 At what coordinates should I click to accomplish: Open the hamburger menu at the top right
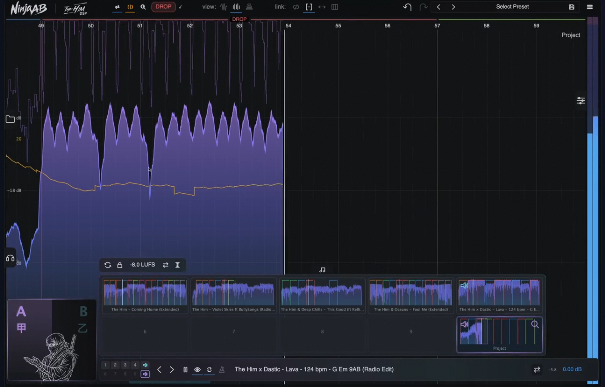point(590,7)
